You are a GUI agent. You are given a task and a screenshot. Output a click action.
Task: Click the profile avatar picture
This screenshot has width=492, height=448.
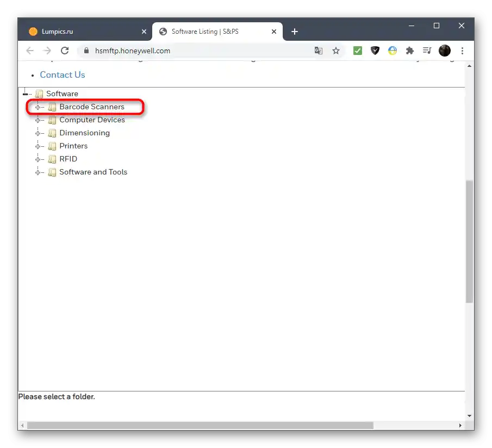coord(444,51)
